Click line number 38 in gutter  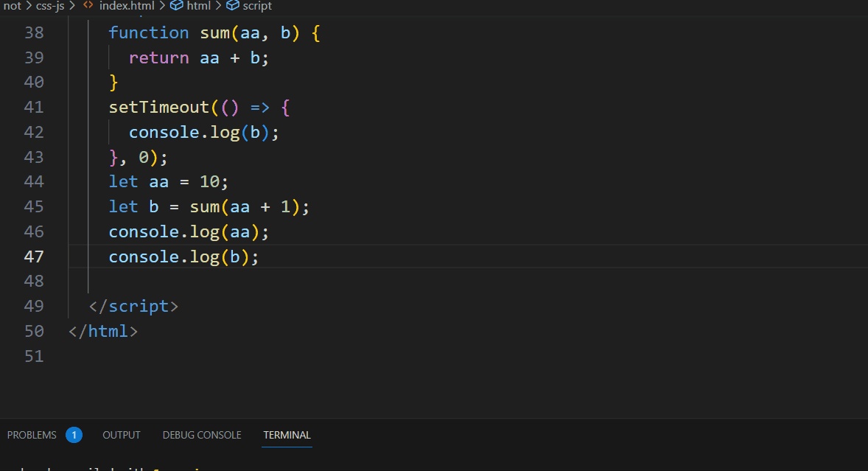tap(34, 32)
